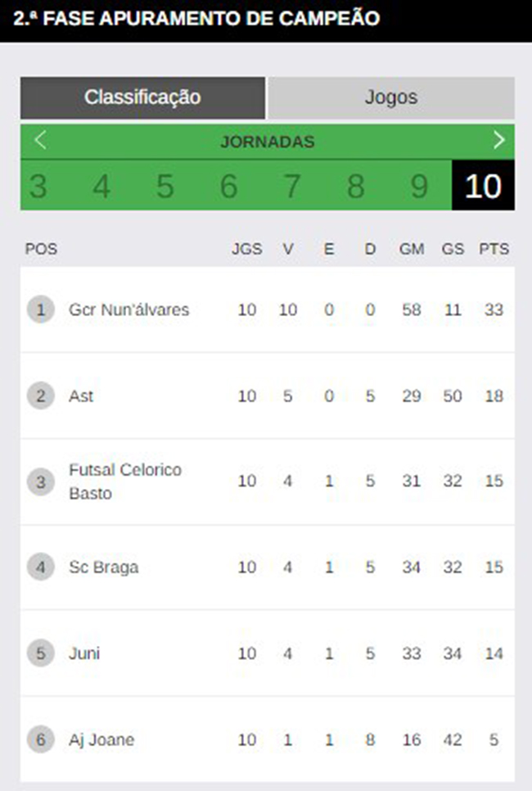Select jornada 9
532x791 pixels.
(419, 186)
